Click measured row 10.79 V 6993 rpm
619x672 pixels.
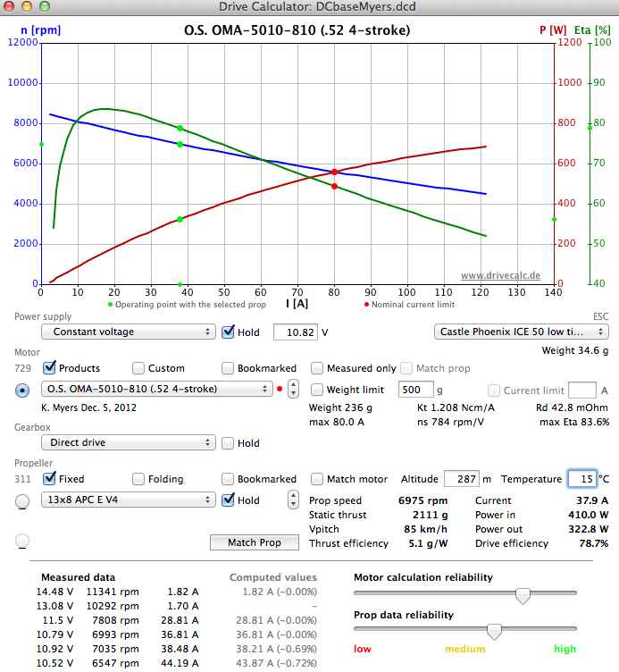[x=117, y=634]
